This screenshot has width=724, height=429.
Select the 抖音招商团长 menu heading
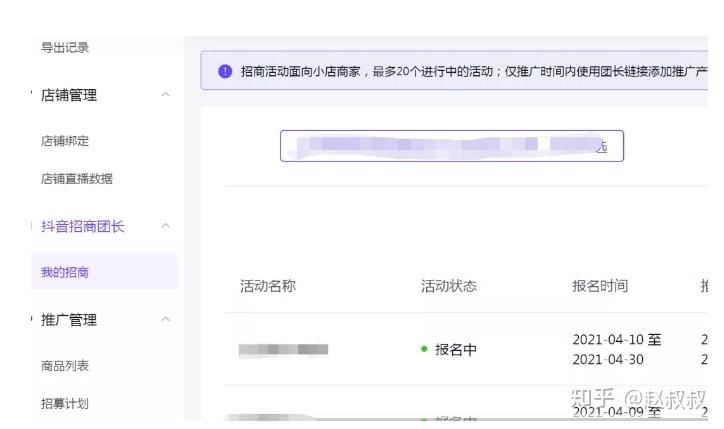point(83,226)
